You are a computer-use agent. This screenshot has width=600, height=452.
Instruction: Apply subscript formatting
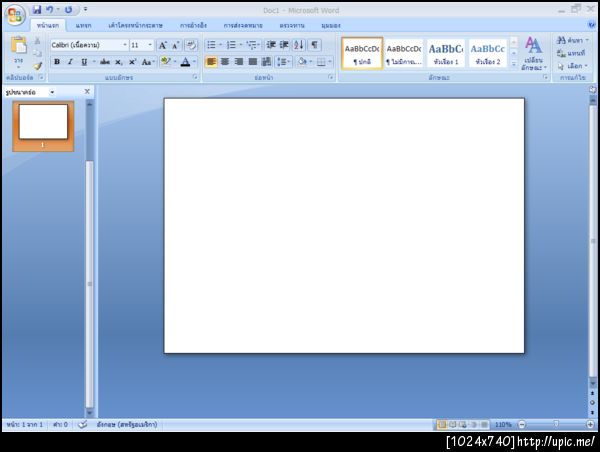tap(119, 62)
